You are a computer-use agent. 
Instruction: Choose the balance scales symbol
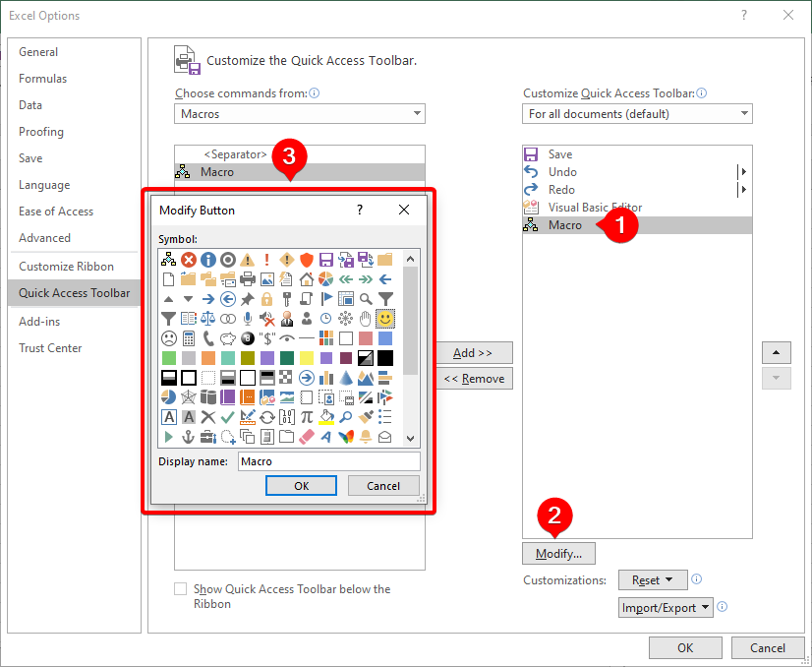coord(208,318)
